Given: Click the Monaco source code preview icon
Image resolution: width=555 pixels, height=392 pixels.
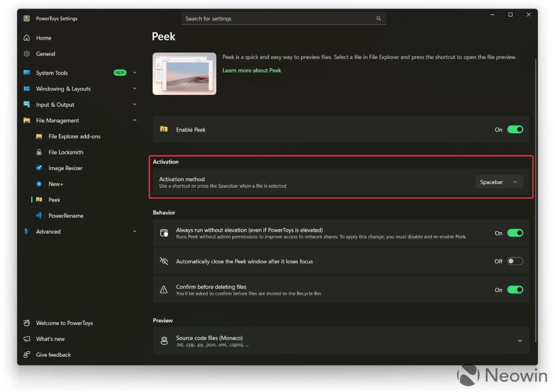Looking at the screenshot, I should point(164,341).
